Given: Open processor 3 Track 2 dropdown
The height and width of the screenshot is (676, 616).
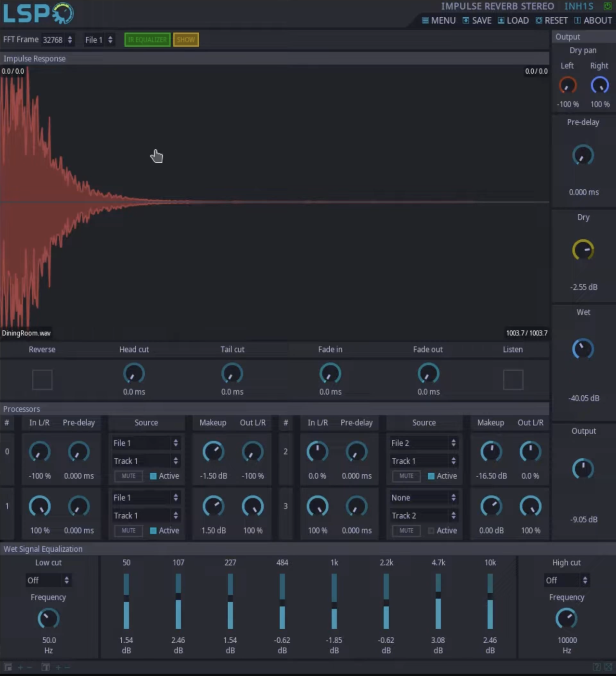Looking at the screenshot, I should pyautogui.click(x=423, y=515).
